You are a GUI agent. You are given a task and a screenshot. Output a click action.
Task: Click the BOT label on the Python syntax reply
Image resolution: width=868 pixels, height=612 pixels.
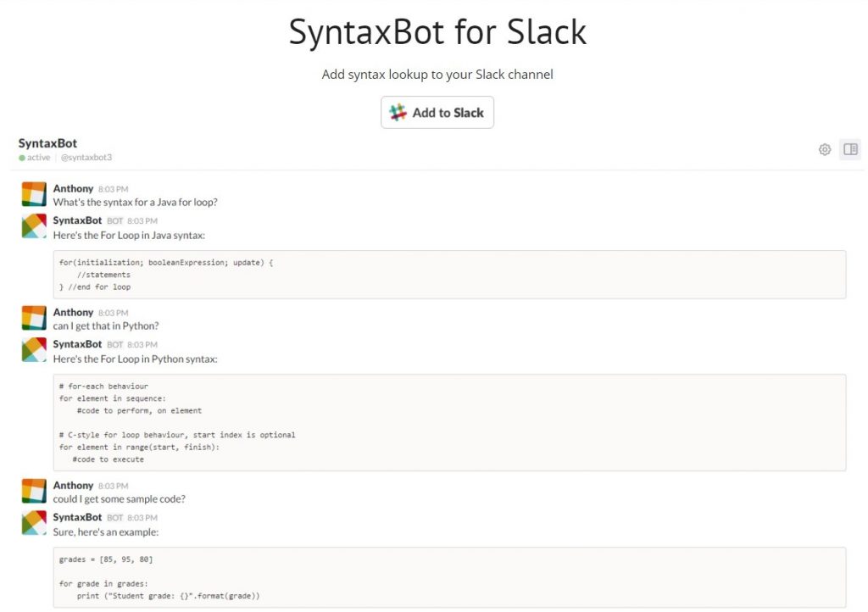tap(114, 345)
